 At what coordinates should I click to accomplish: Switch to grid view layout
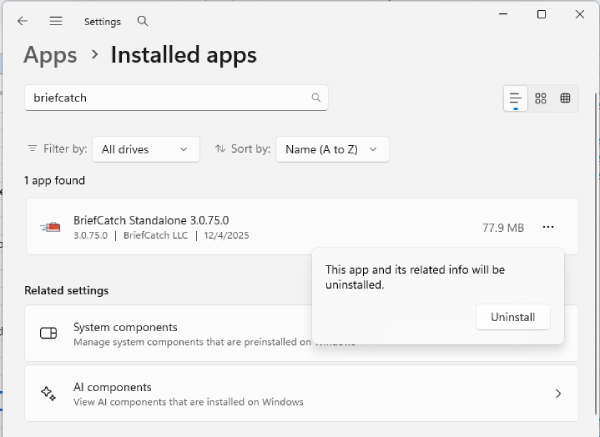pos(541,98)
